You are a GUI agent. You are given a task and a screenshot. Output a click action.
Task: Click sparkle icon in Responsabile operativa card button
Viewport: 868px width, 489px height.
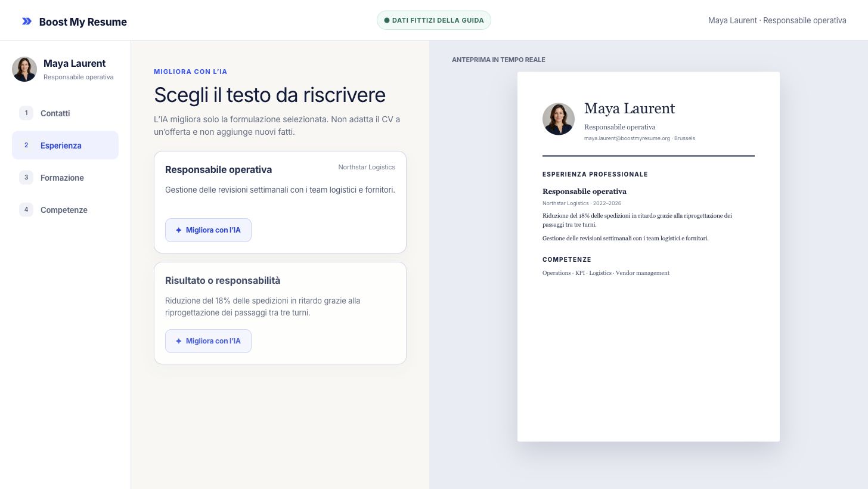pyautogui.click(x=178, y=230)
